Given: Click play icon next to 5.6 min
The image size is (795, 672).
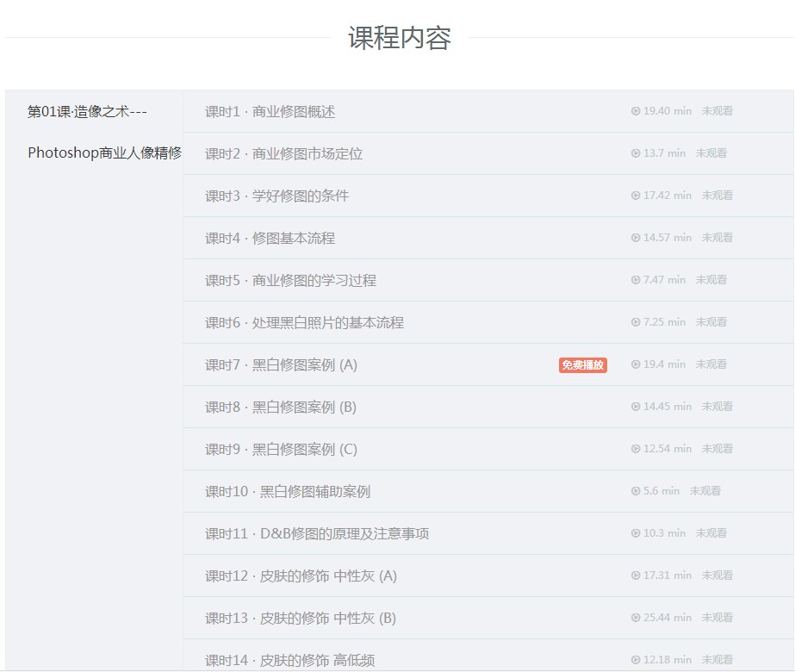Looking at the screenshot, I should tap(636, 491).
